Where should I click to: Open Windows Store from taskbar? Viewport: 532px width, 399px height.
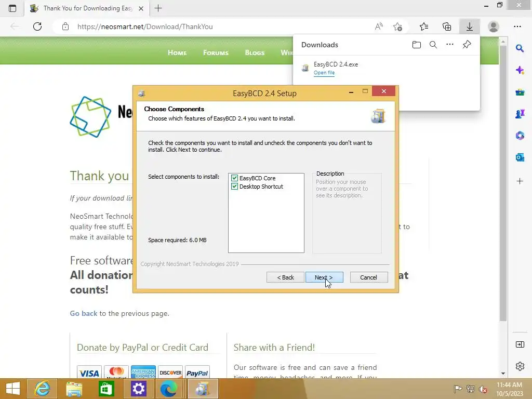[106, 389]
